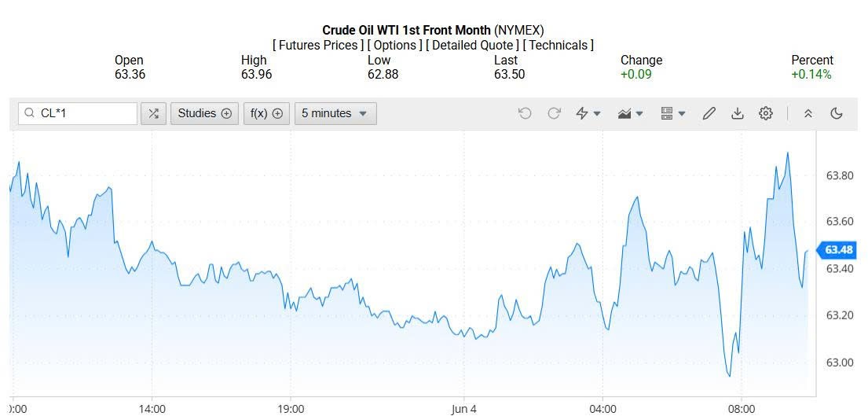Open the Futures Prices link
This screenshot has width=868, height=416.
318,46
